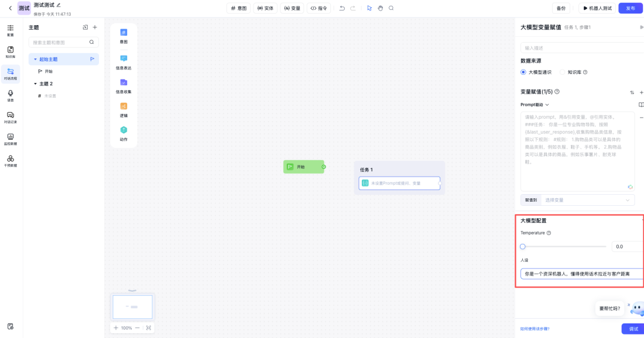Open 监控数据 in the left sidebar
This screenshot has width=644, height=338.
11,139
